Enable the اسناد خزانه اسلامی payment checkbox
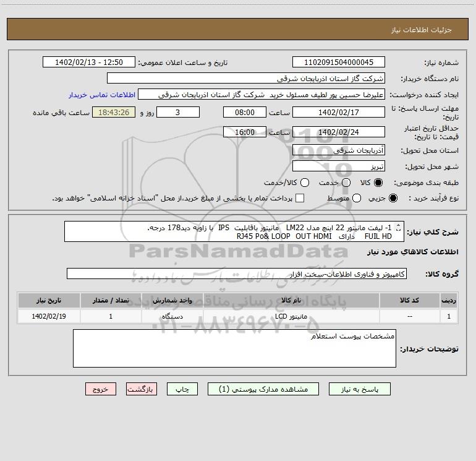Viewport: 476px width, 461px height. point(300,198)
